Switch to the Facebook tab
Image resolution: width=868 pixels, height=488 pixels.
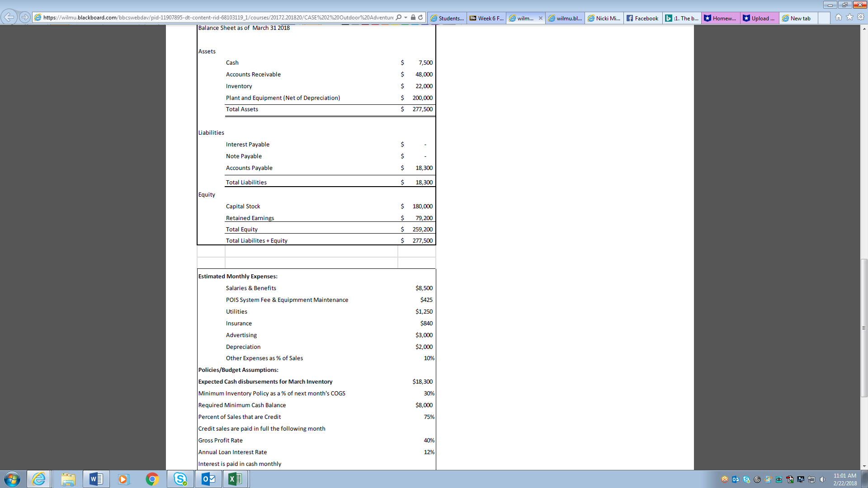click(x=642, y=18)
